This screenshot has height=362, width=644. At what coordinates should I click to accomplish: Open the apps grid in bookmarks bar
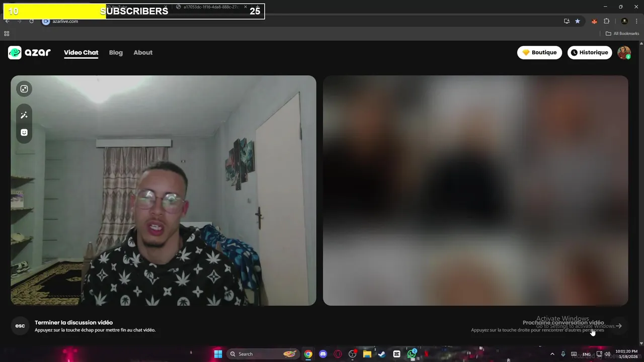pyautogui.click(x=7, y=34)
